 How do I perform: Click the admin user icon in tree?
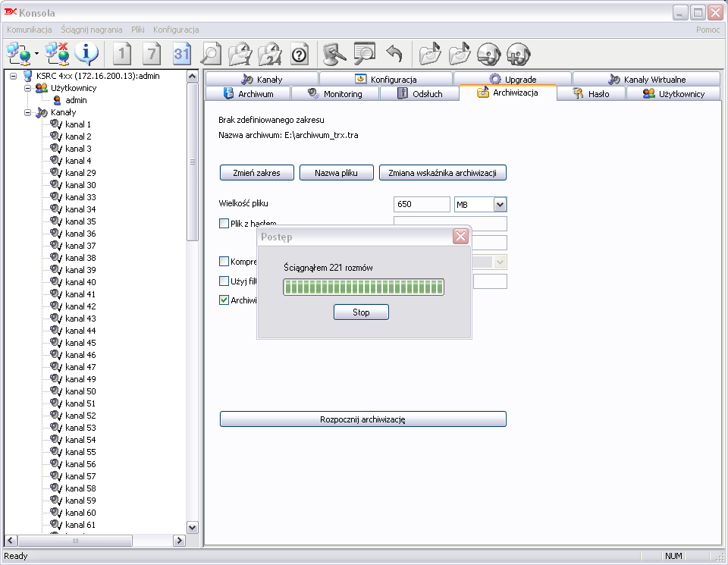pos(57,100)
